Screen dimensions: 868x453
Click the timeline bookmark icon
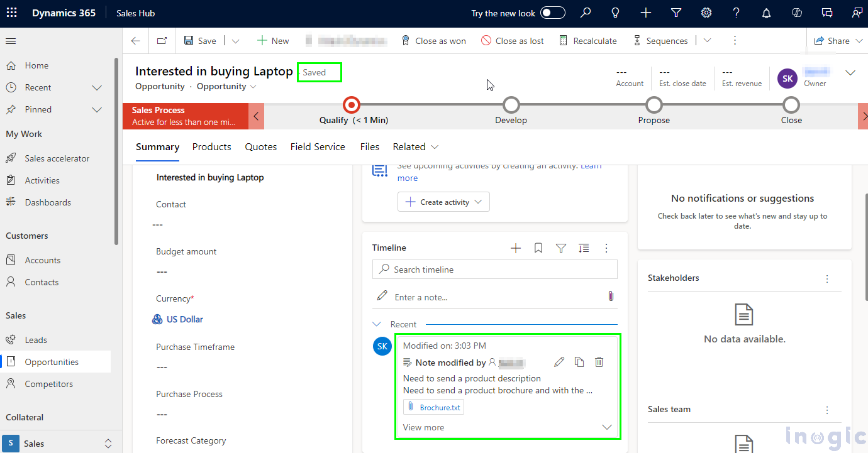pos(538,248)
